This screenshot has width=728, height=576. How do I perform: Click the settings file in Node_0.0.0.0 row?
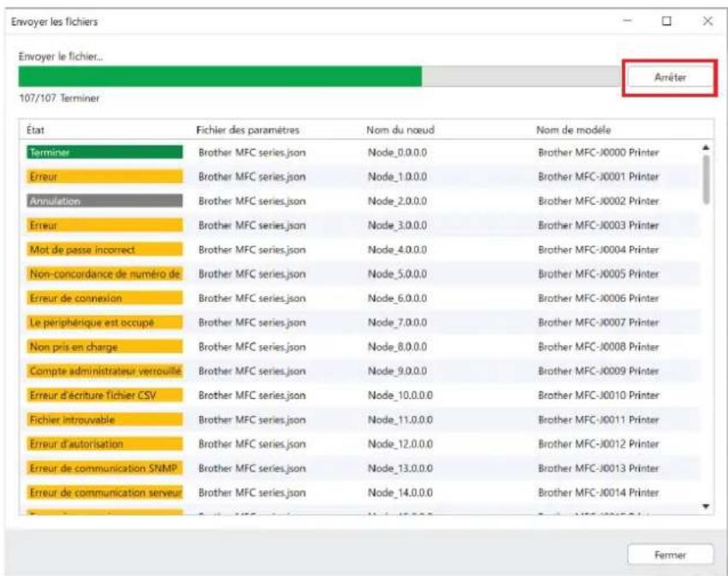[x=252, y=152]
